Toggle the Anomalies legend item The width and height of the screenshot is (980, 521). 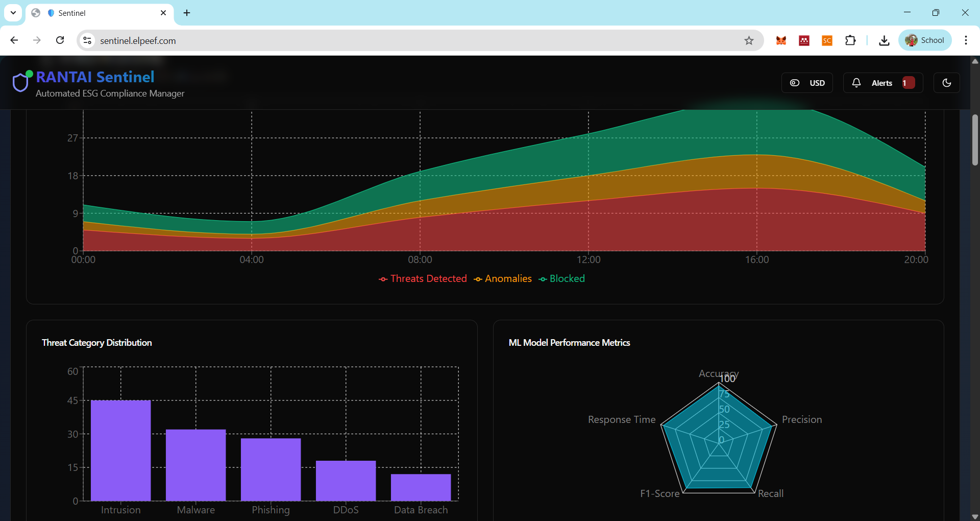click(x=503, y=278)
